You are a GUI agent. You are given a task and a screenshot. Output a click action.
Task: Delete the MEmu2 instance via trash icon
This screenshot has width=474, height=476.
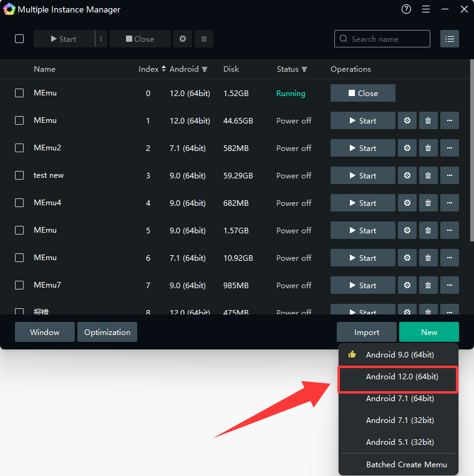tap(428, 148)
